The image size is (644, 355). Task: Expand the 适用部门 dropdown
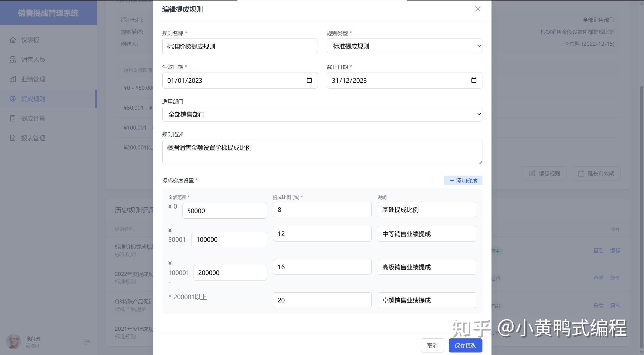tap(322, 114)
